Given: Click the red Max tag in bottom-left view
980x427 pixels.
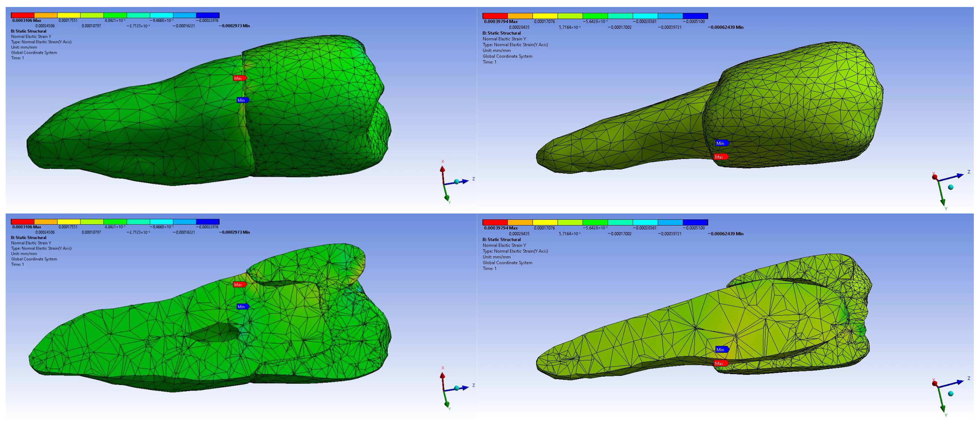Looking at the screenshot, I should [x=240, y=285].
